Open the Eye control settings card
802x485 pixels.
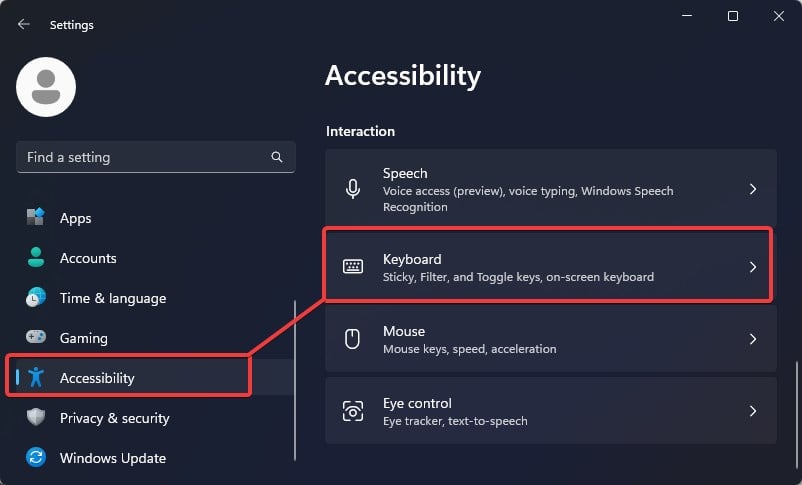pos(550,411)
